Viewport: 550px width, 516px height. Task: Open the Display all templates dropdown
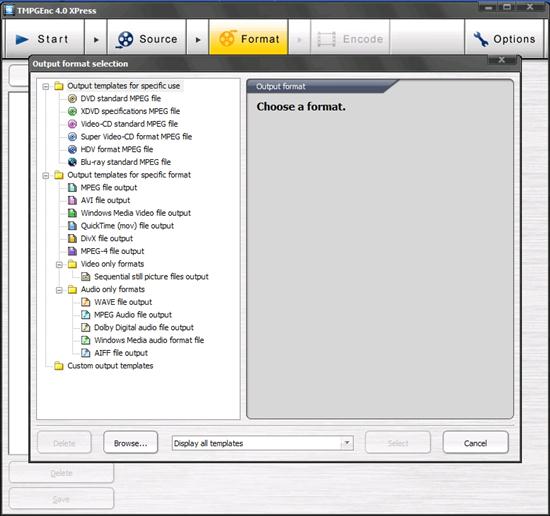tap(347, 443)
